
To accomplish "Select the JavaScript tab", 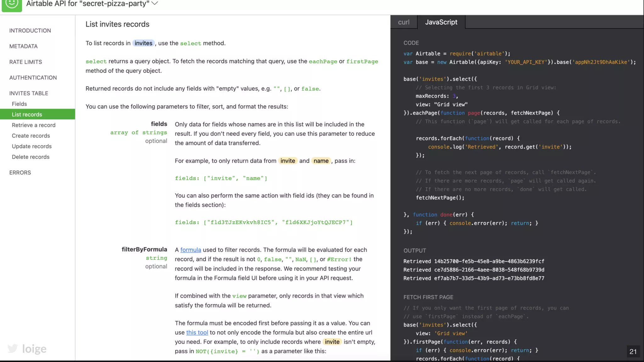I will pos(441,22).
